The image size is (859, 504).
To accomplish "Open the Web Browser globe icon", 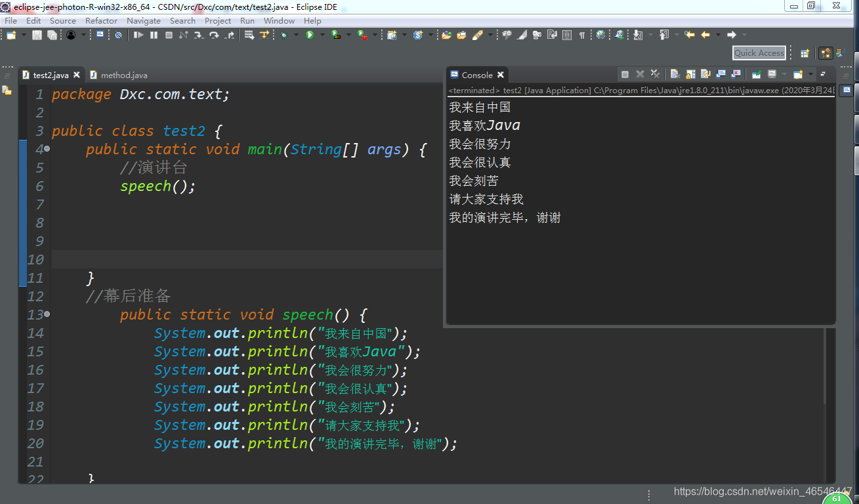I will (x=600, y=35).
